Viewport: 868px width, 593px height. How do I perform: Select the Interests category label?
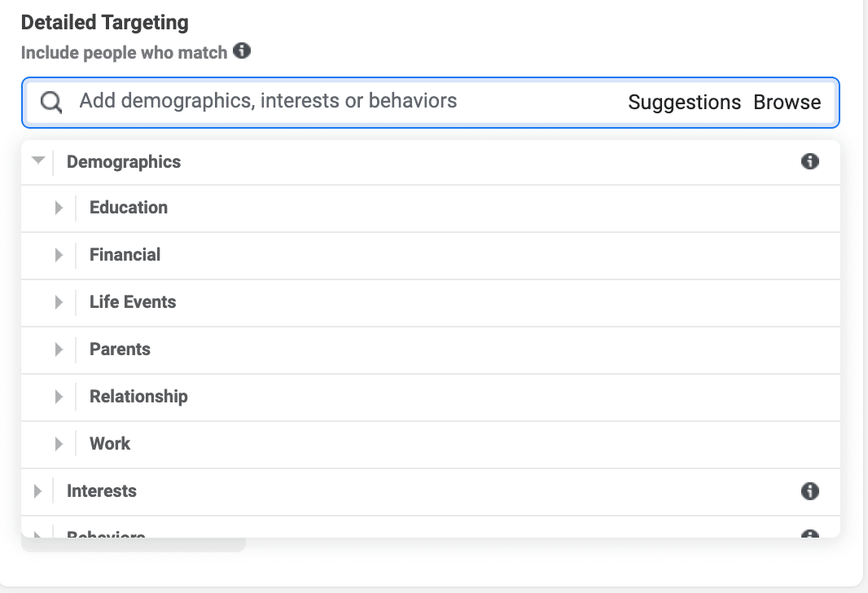tap(102, 491)
